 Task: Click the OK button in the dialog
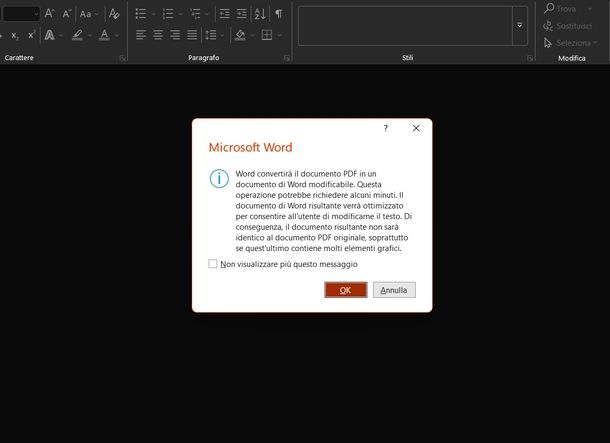coord(345,290)
